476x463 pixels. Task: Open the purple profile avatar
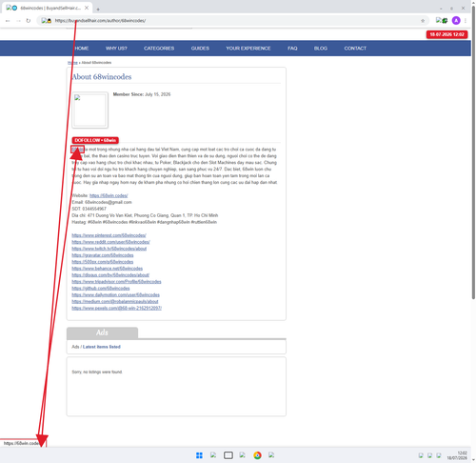point(456,21)
